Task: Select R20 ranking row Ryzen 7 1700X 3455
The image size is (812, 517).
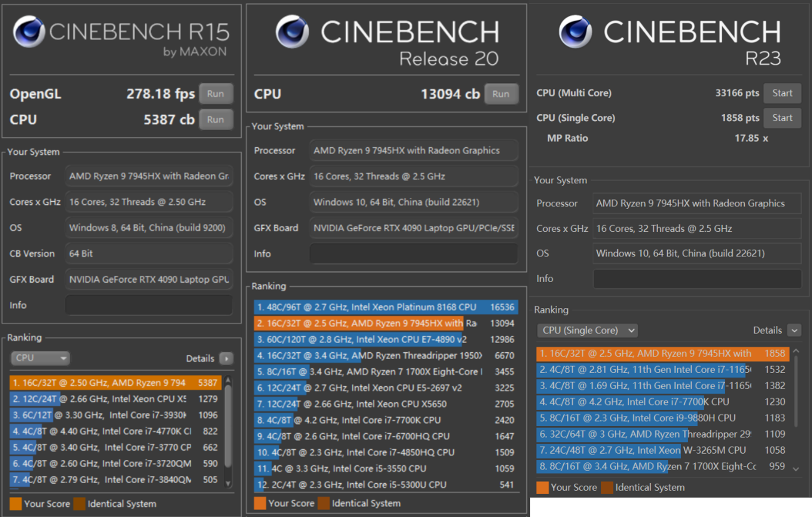Action: [x=386, y=371]
